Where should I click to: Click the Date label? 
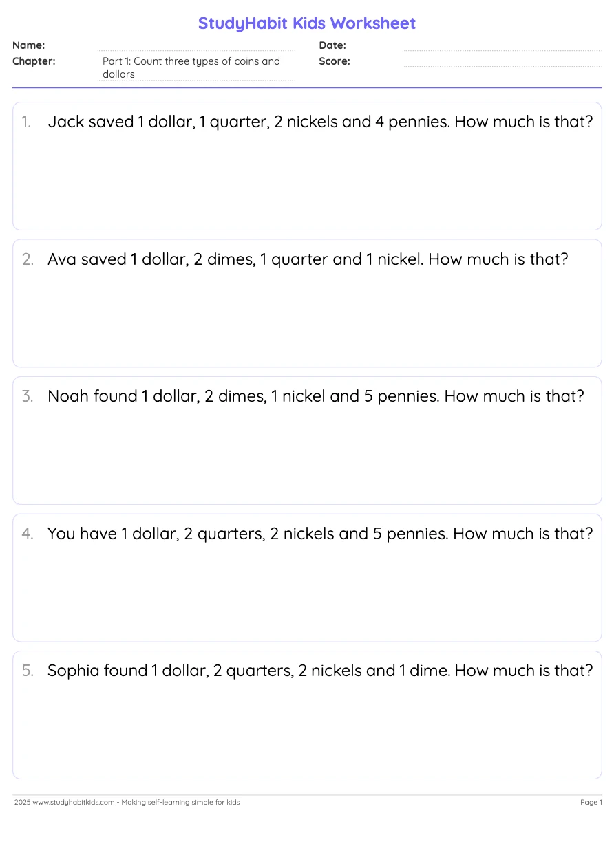[x=332, y=45]
